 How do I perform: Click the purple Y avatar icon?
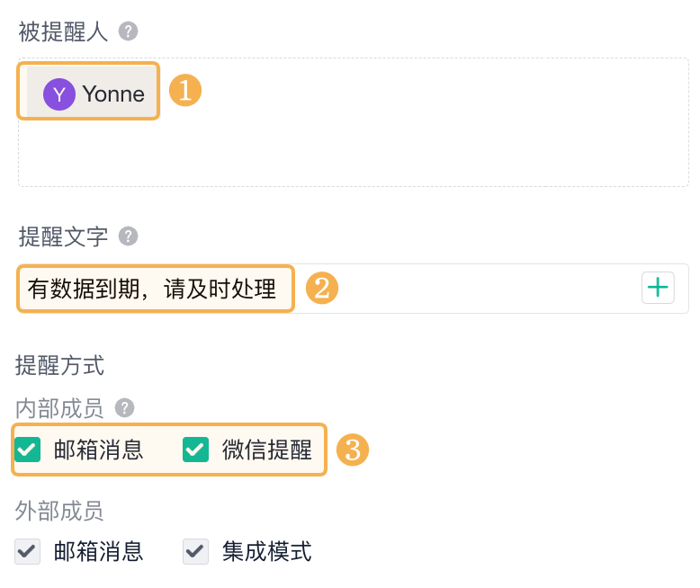pos(59,94)
